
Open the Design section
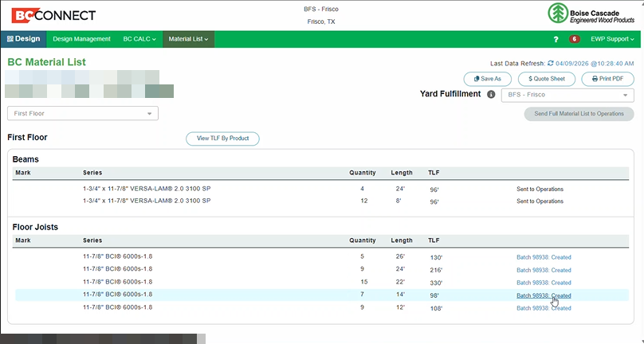point(23,39)
